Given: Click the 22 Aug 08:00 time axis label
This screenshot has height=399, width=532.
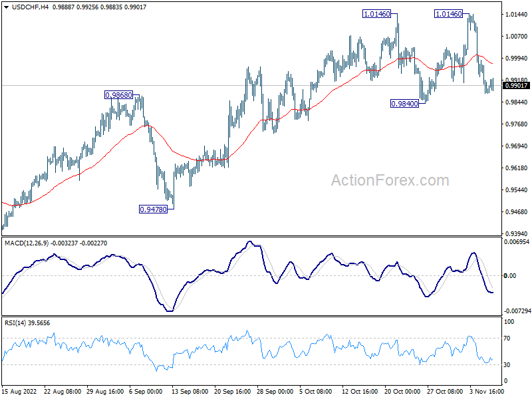Looking at the screenshot, I should tap(63, 391).
